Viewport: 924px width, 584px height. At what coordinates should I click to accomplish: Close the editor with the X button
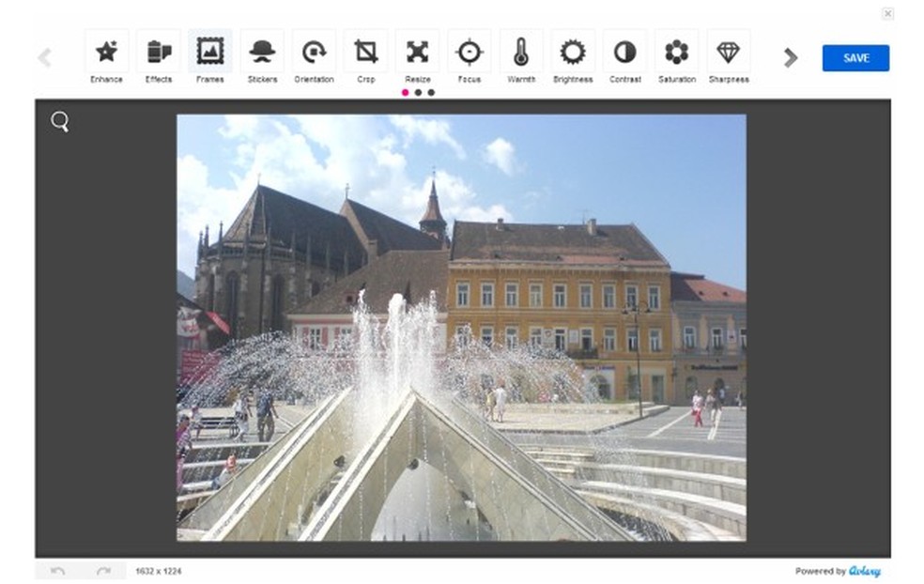(x=887, y=13)
